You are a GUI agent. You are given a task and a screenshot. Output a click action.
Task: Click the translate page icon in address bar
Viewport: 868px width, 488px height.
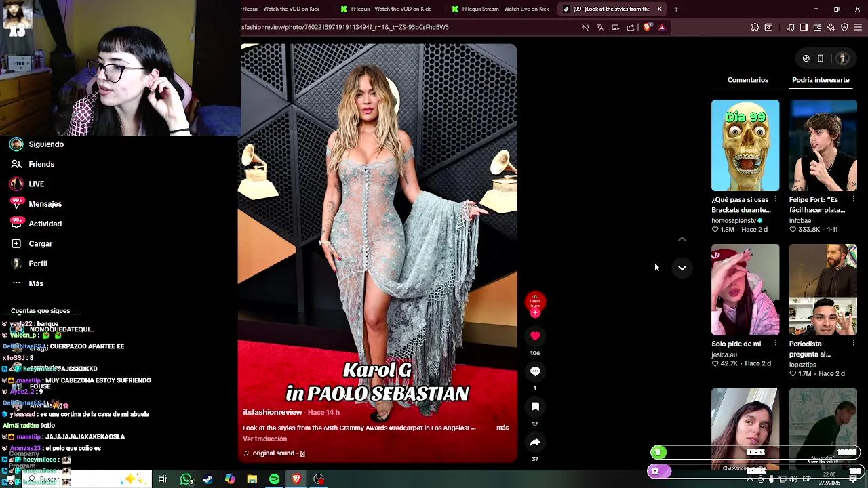(x=600, y=27)
